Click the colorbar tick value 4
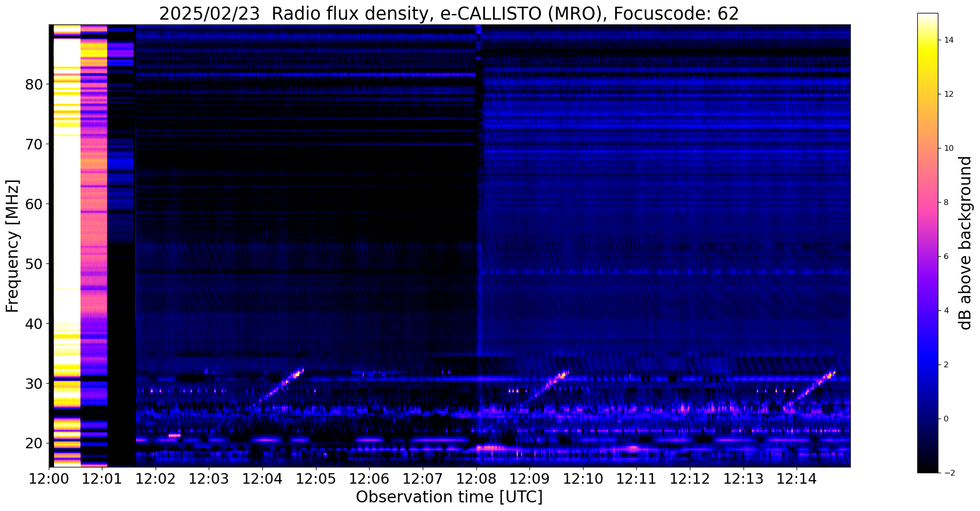 (946, 311)
